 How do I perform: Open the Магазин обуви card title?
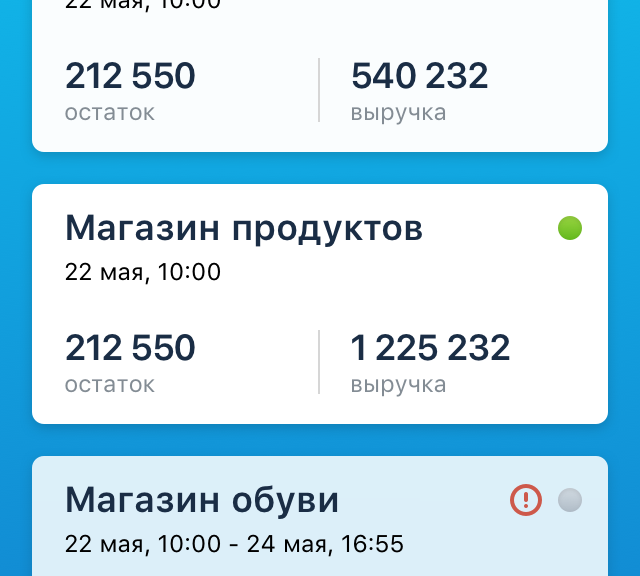coord(202,500)
